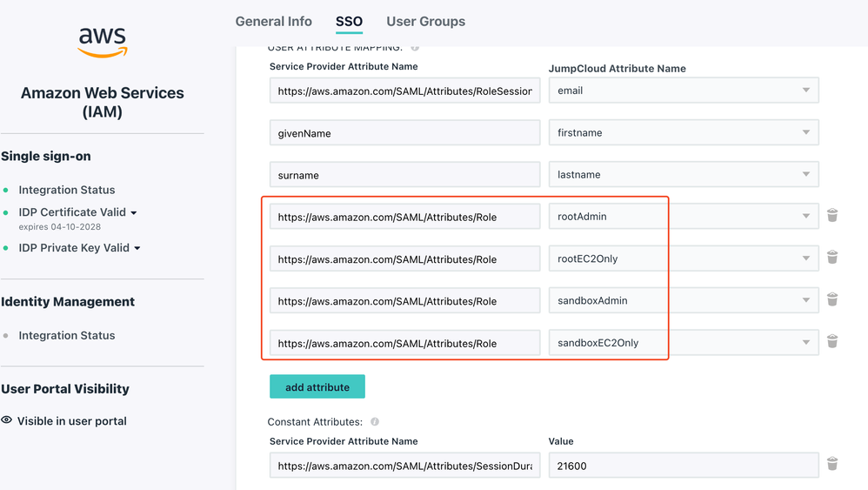
Task: Click the expires 04-10-2028 text
Action: coord(60,227)
